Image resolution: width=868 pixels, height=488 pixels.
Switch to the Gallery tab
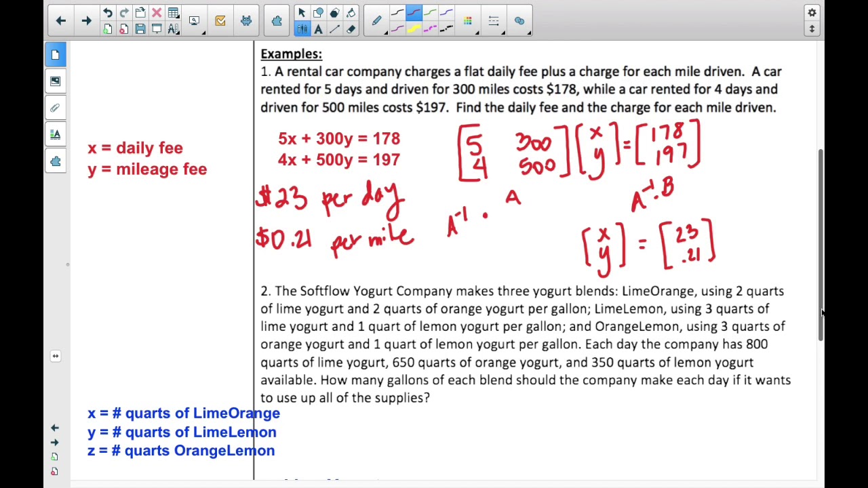[x=56, y=81]
